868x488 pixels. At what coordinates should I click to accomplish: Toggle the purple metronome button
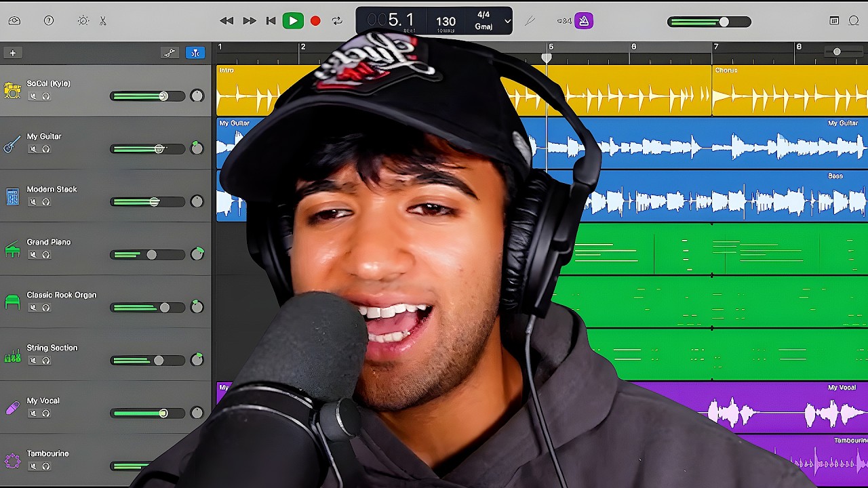point(584,21)
